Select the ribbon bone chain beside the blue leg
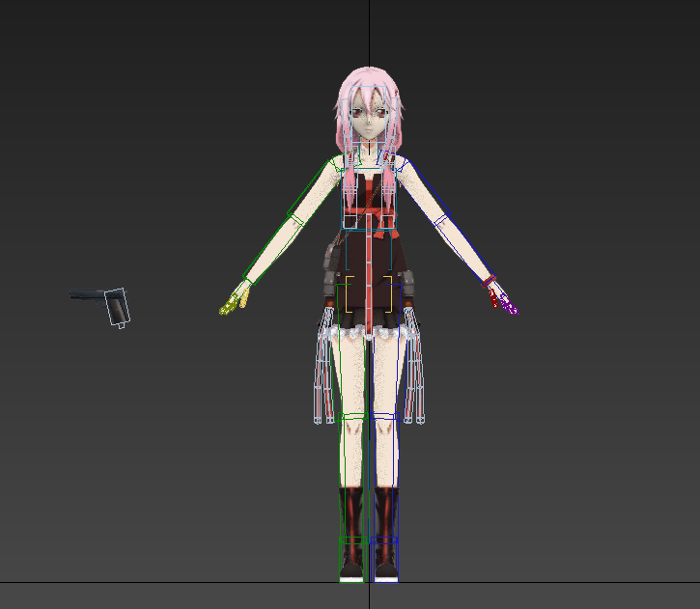This screenshot has height=609, width=700. click(414, 364)
